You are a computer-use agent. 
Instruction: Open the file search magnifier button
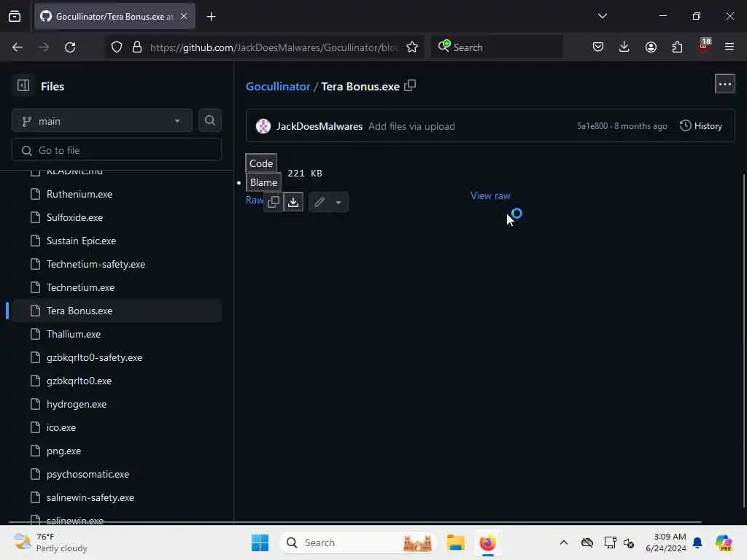click(209, 120)
